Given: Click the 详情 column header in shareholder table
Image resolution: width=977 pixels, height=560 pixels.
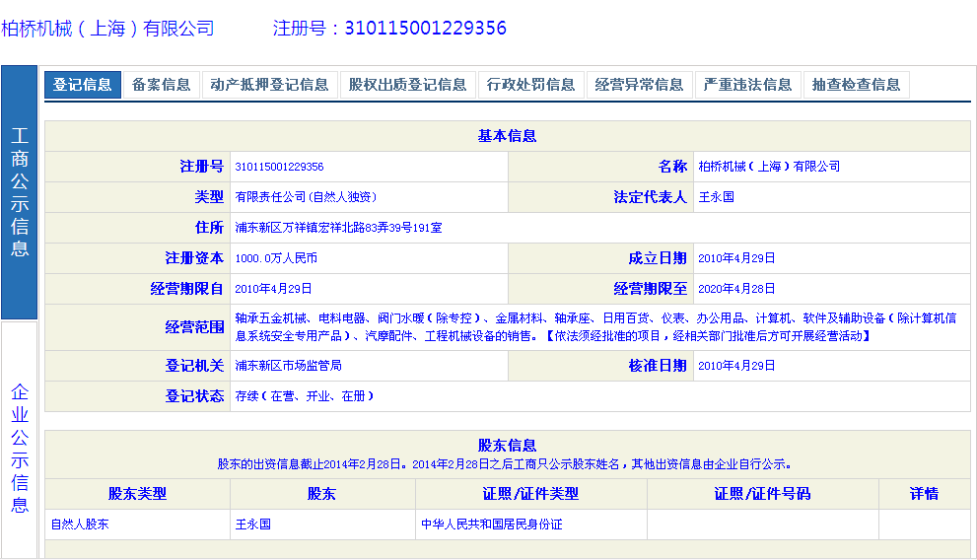Looking at the screenshot, I should [x=924, y=494].
